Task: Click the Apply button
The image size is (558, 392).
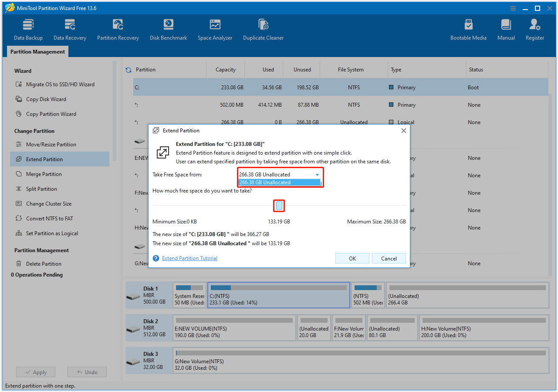Action: point(36,372)
